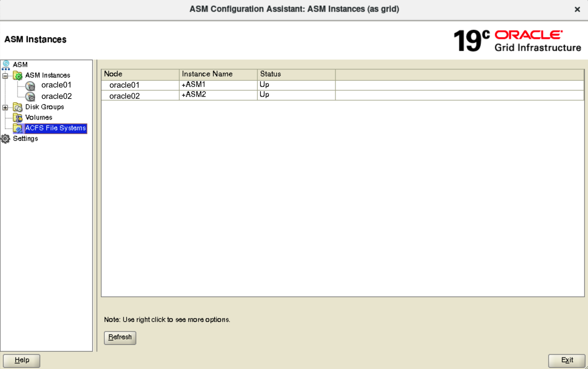
Task: Click the Up status for +ASM2
Action: pyautogui.click(x=296, y=95)
